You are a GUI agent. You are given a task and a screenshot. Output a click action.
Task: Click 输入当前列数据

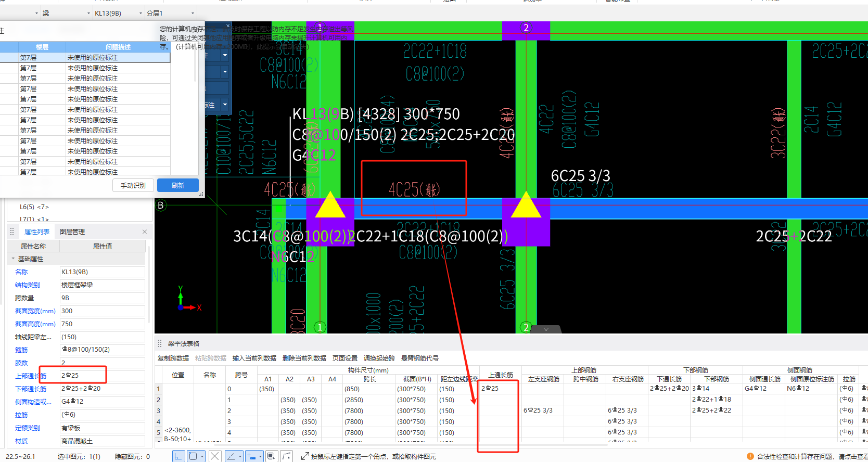(254, 358)
